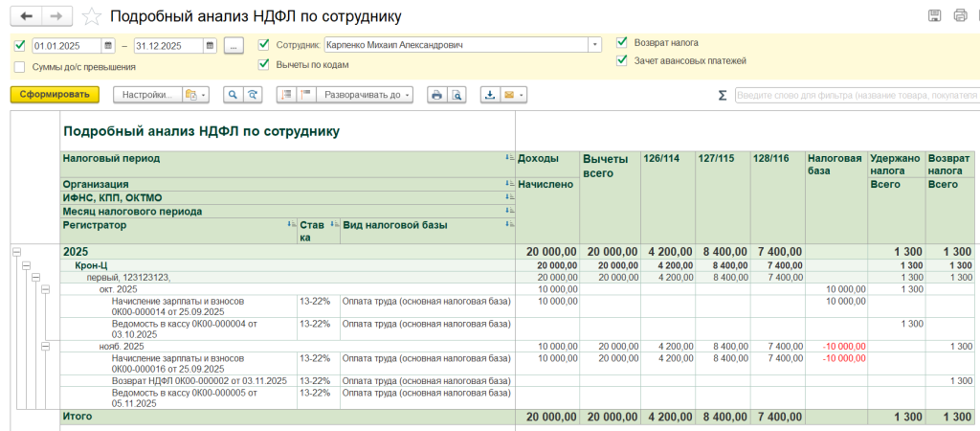Click the end date field 31.12.2025

[x=168, y=46]
